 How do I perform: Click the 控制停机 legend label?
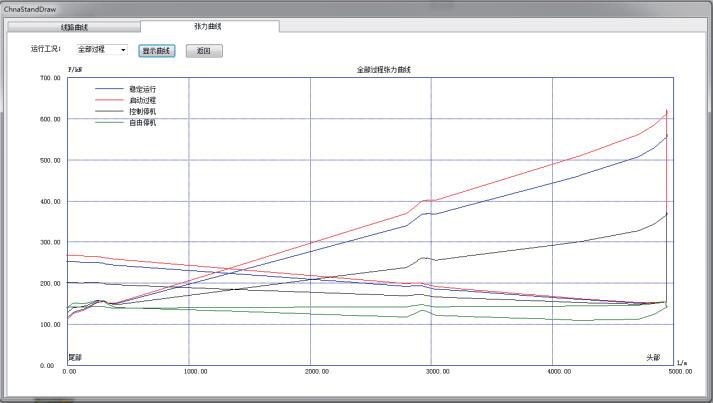click(143, 111)
